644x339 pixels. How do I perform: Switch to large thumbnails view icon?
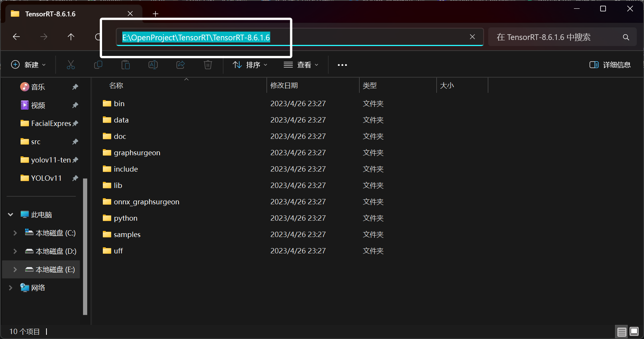coord(634,332)
